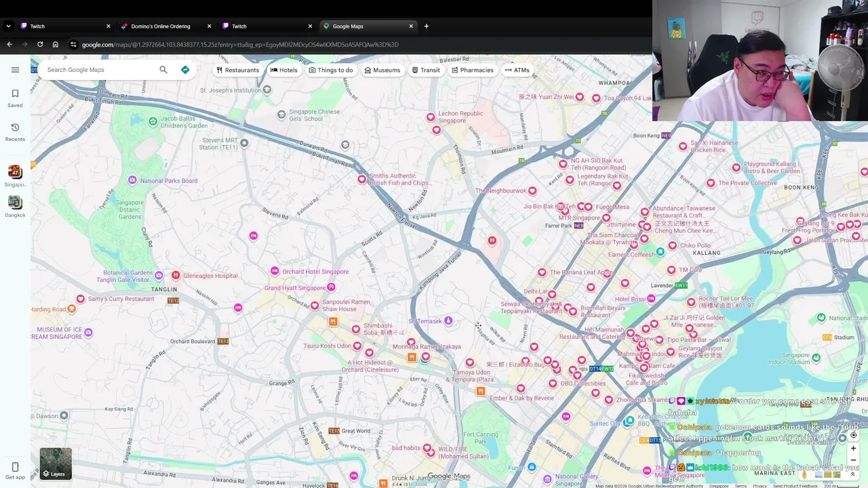Open the recent Bangkok search thumbnail
This screenshot has width=868, height=488.
(x=15, y=203)
